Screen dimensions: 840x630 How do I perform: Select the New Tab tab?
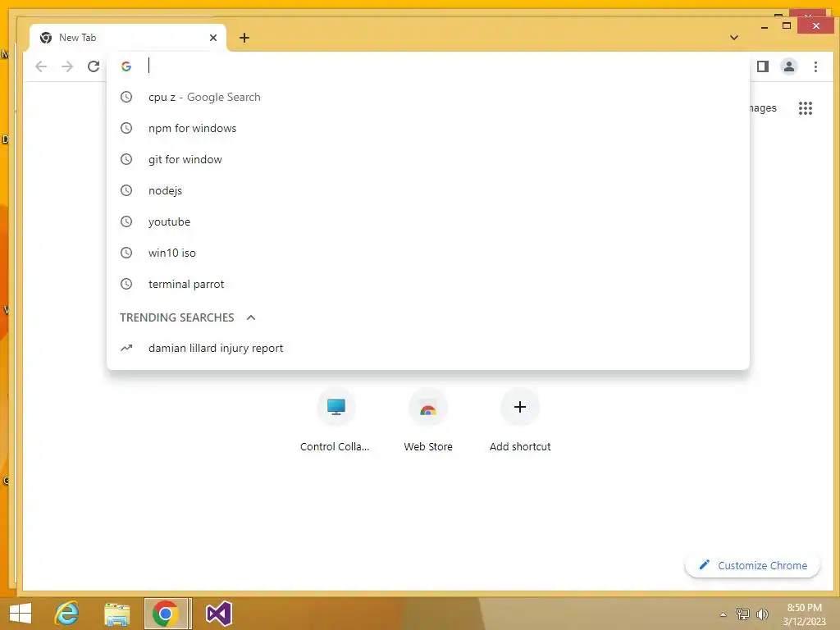128,38
